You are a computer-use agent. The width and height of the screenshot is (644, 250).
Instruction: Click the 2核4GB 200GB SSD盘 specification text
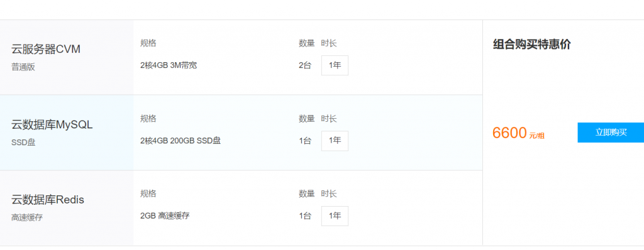pos(180,141)
